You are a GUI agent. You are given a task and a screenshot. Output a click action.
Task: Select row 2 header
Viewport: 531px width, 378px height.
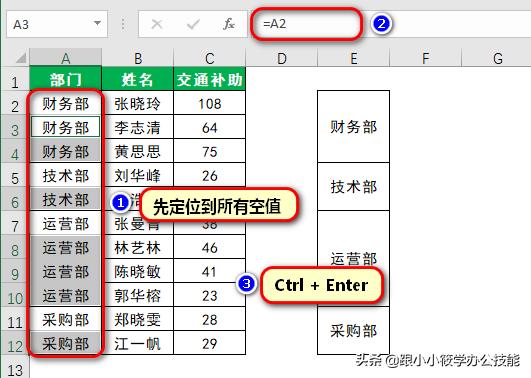15,103
